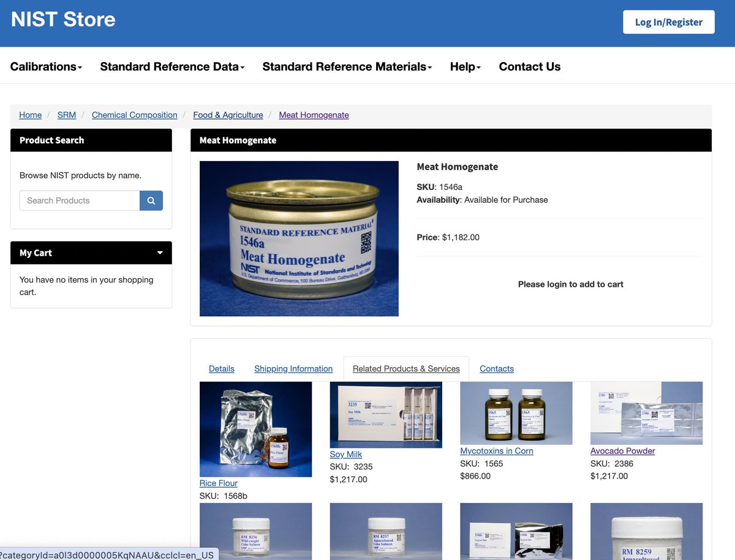The image size is (735, 560).
Task: Switch to the Contacts tab
Action: (497, 369)
